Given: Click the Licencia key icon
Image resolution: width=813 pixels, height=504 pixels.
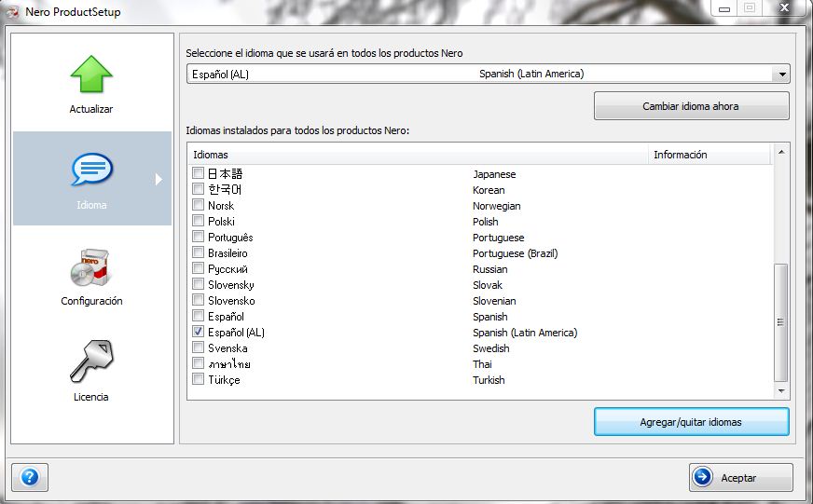Looking at the screenshot, I should coord(91,361).
